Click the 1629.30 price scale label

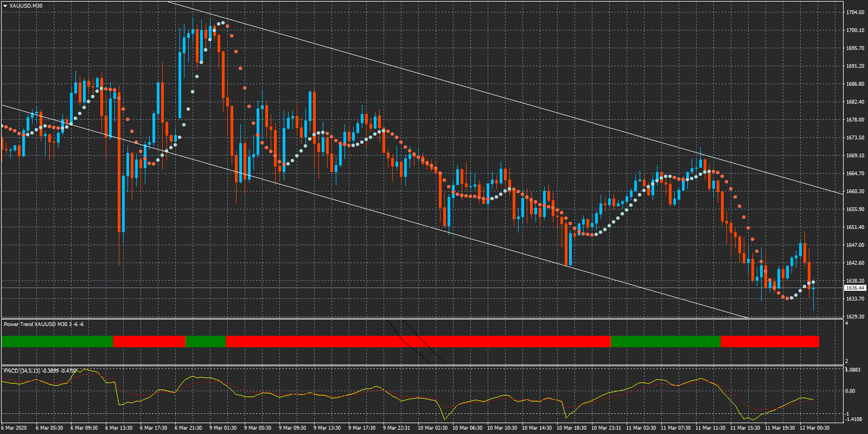tap(855, 317)
